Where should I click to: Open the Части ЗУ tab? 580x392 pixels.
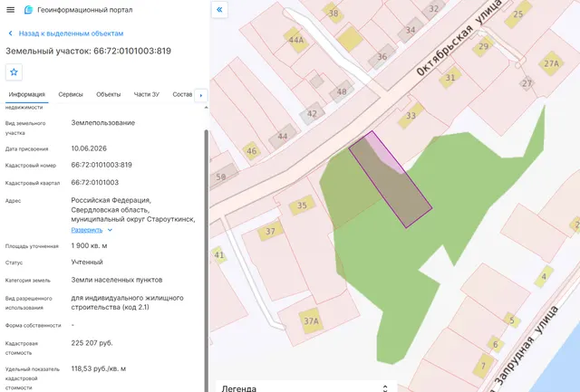pyautogui.click(x=147, y=94)
